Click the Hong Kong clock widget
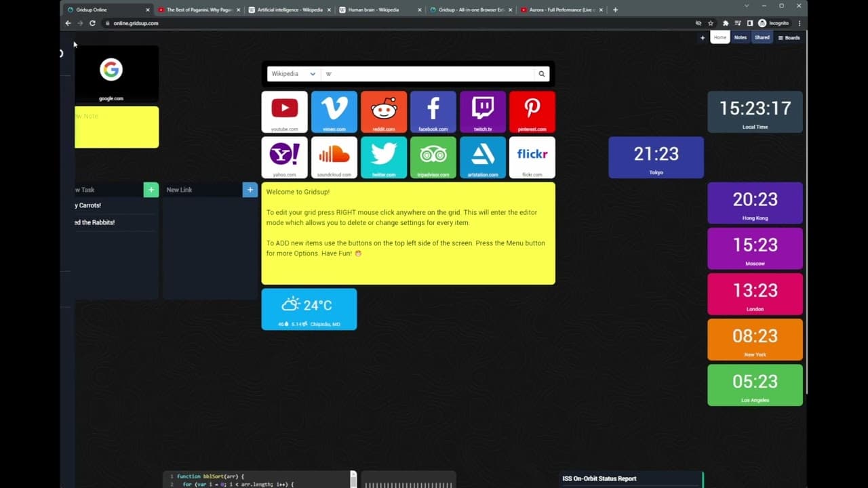The image size is (868, 488). pos(755,203)
